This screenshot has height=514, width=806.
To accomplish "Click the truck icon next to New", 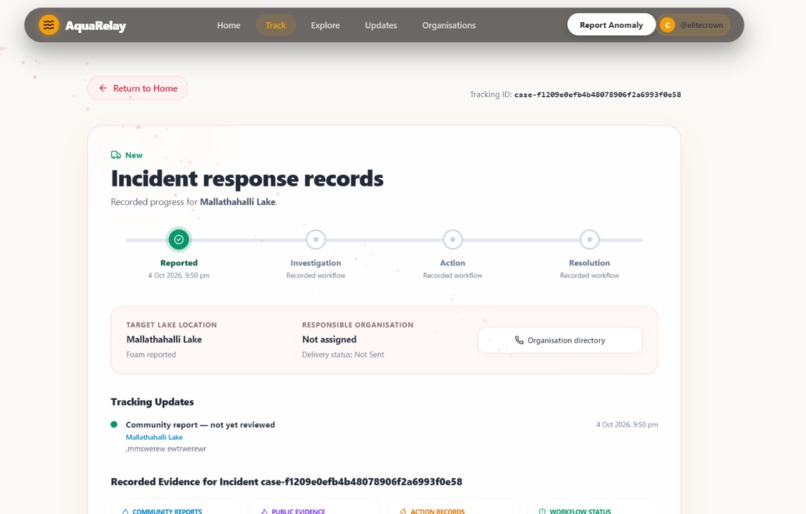I will click(116, 155).
